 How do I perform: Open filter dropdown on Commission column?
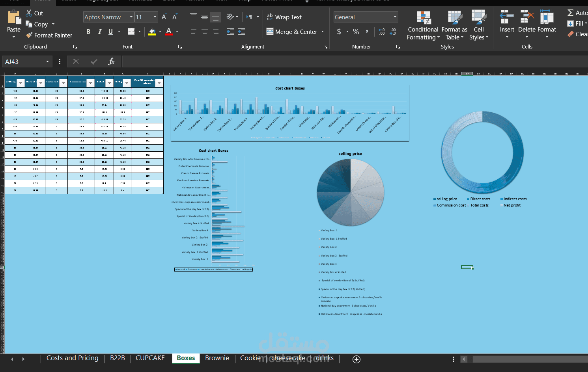(x=91, y=83)
